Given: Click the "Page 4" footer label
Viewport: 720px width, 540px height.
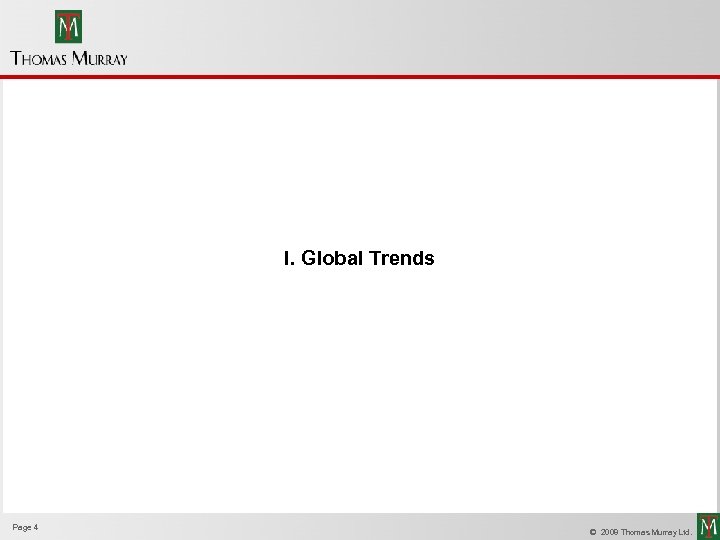Looking at the screenshot, I should 25,527.
